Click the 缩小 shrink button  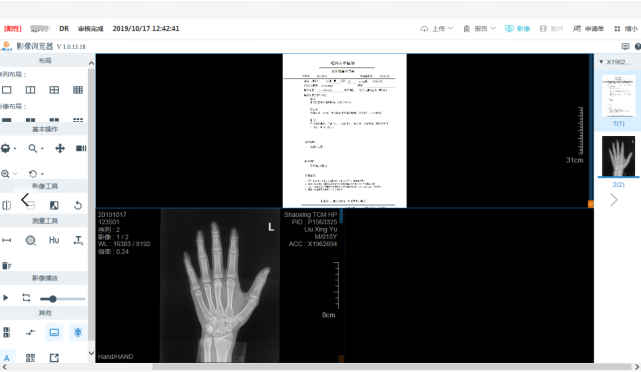[626, 29]
